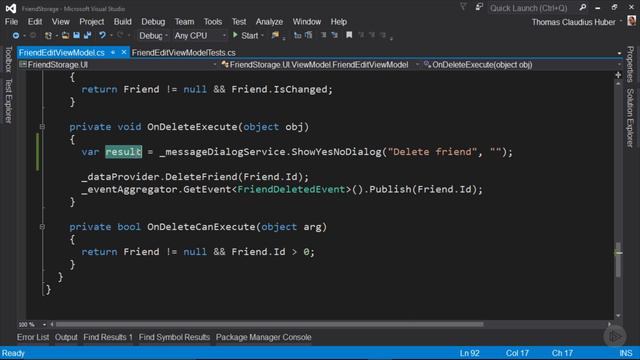Click the feedback icon beside Quick Launch
The image size is (640, 360).
(x=479, y=7)
